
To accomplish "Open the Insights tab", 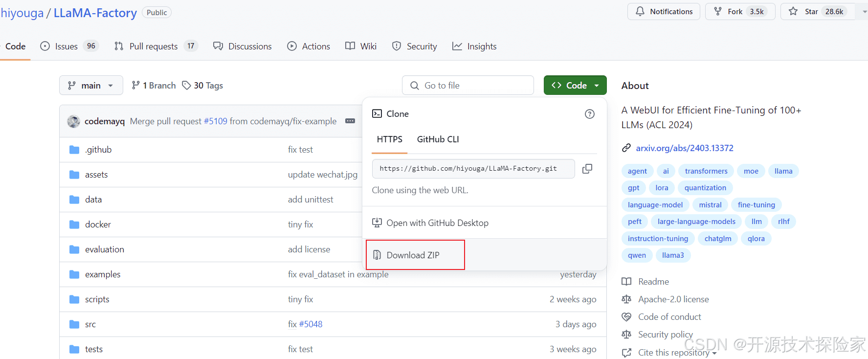I will (x=474, y=46).
